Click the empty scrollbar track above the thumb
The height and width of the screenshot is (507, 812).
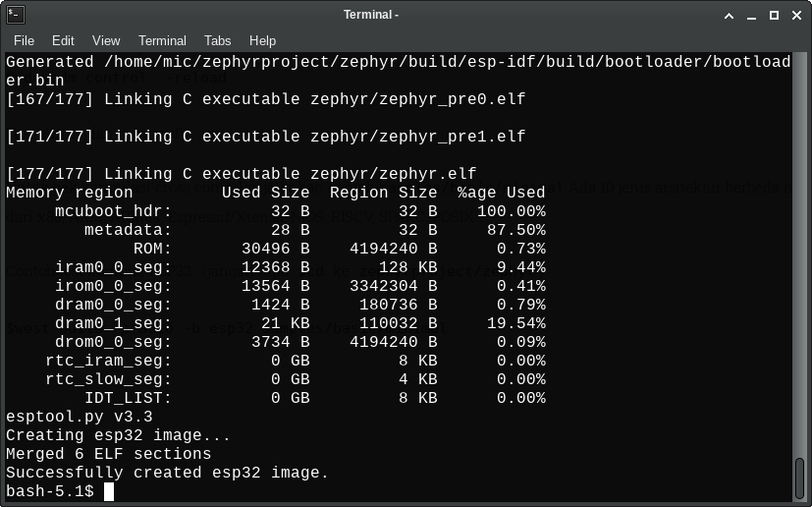(x=800, y=246)
